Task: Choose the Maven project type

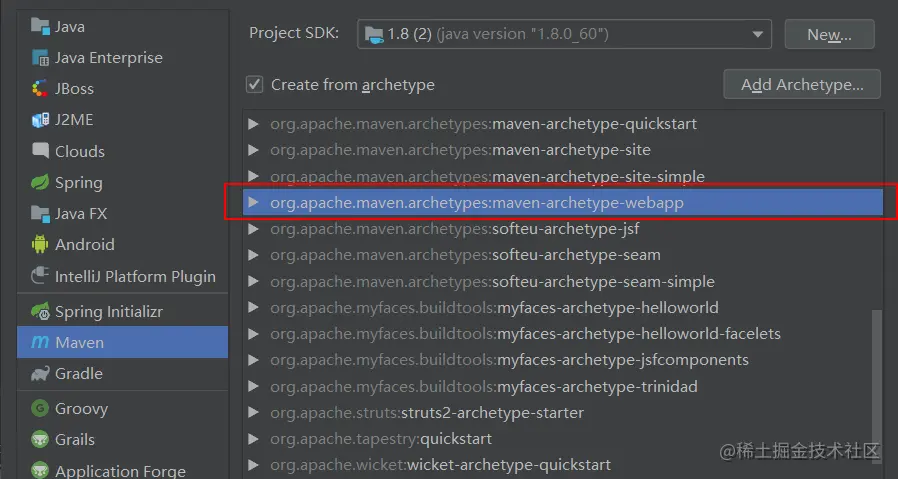Action: coord(123,342)
